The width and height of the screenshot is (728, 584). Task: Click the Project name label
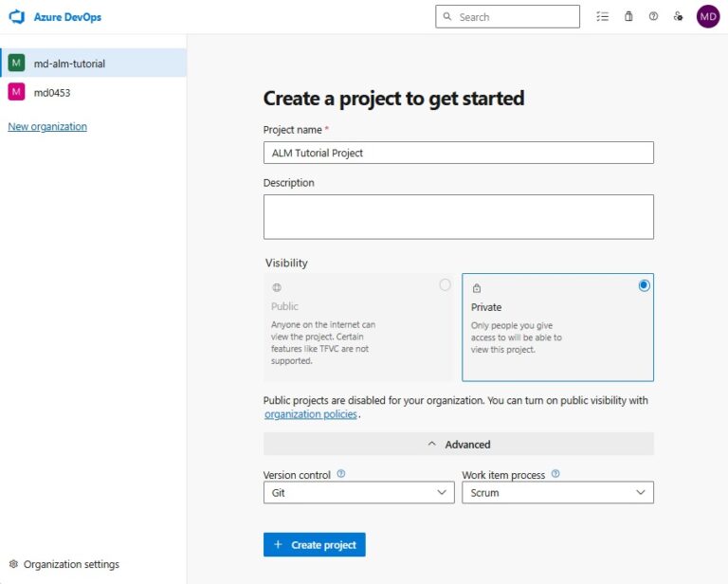293,130
